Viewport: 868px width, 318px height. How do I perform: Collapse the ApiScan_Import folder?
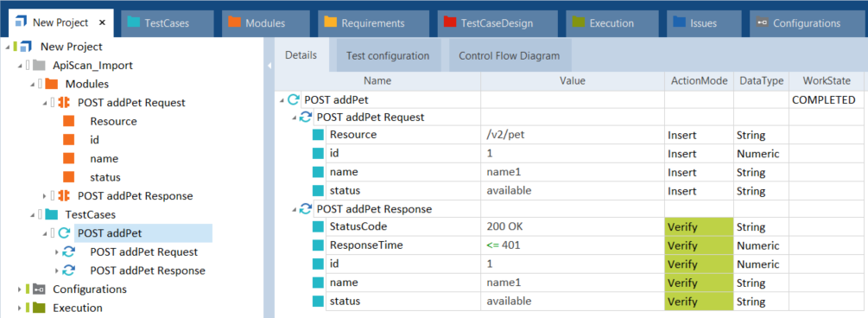[20, 66]
